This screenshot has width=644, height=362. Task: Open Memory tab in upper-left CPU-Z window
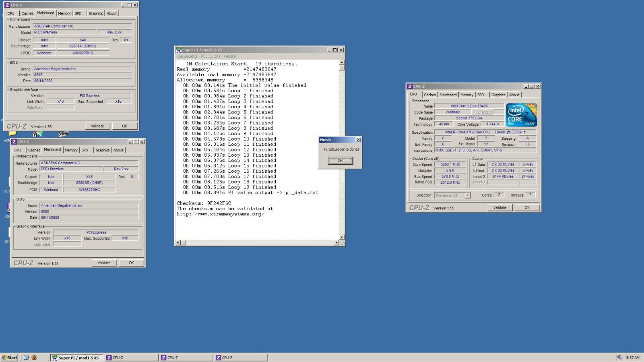tap(64, 13)
